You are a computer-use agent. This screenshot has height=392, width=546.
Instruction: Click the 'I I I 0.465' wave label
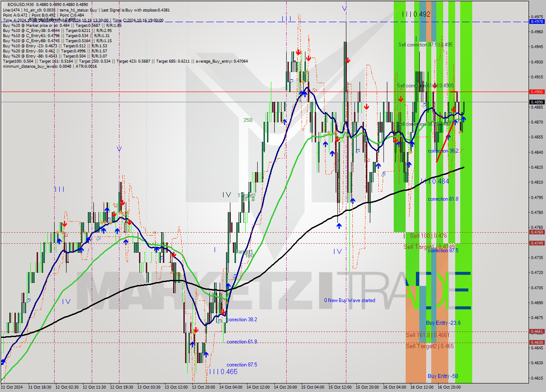click(x=223, y=372)
